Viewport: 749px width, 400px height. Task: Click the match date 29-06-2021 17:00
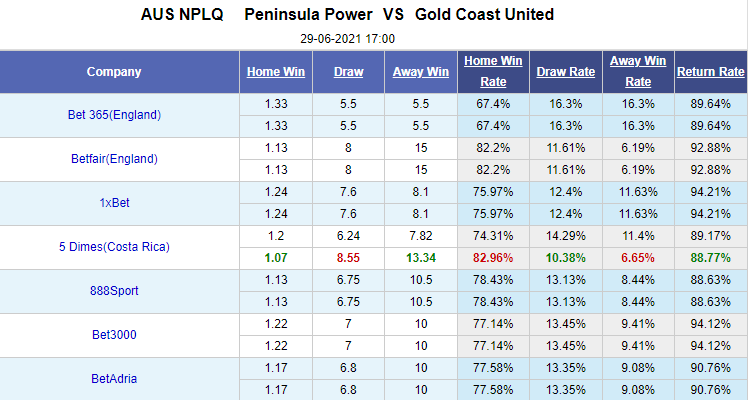click(347, 39)
